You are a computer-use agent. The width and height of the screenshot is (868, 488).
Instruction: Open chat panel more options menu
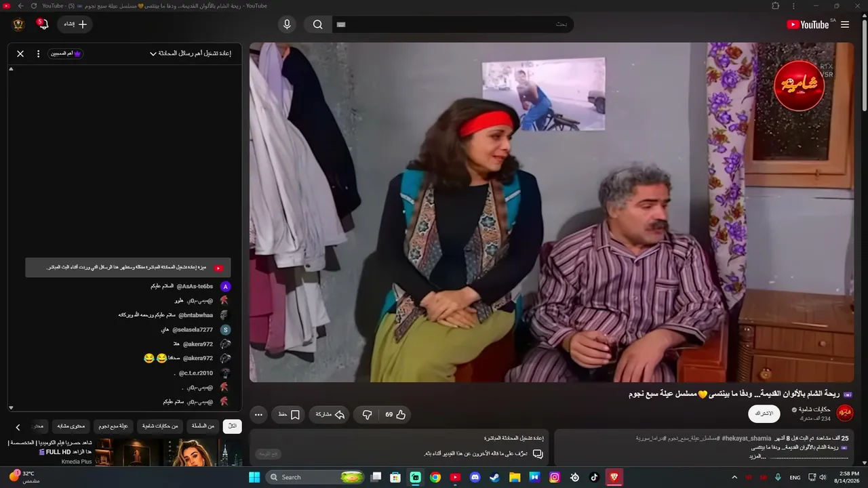[39, 54]
